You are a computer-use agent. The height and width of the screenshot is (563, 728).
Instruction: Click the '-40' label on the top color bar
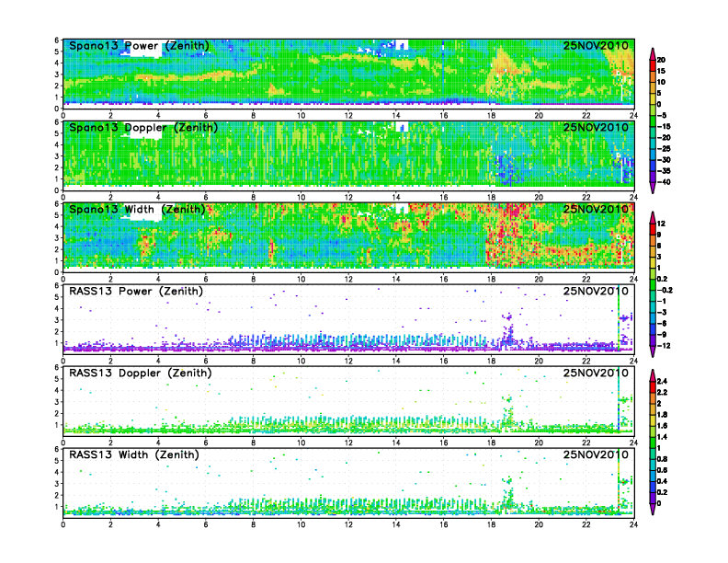point(664,182)
